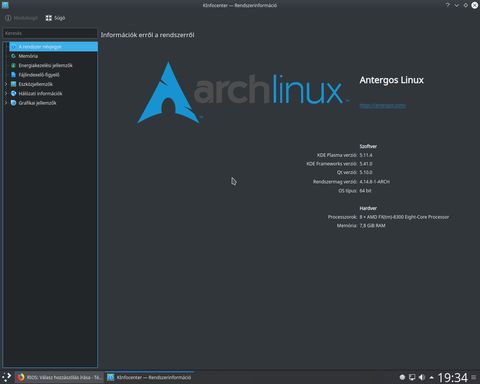Screen dimensions: 480x384
Task: Click the 7,8 GiB RAM memory value
Action: tap(372, 226)
